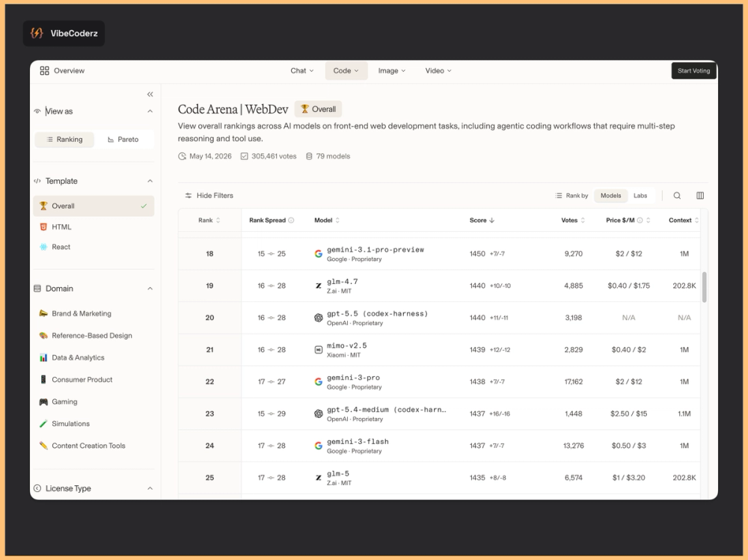Image resolution: width=748 pixels, height=560 pixels.
Task: Click the Simulations test tube icon
Action: (43, 424)
